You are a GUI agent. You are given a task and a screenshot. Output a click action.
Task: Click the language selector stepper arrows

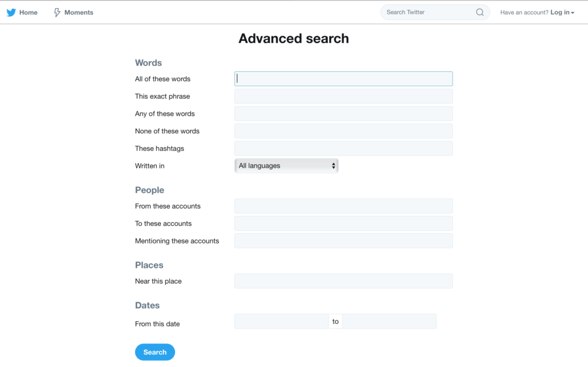(334, 165)
